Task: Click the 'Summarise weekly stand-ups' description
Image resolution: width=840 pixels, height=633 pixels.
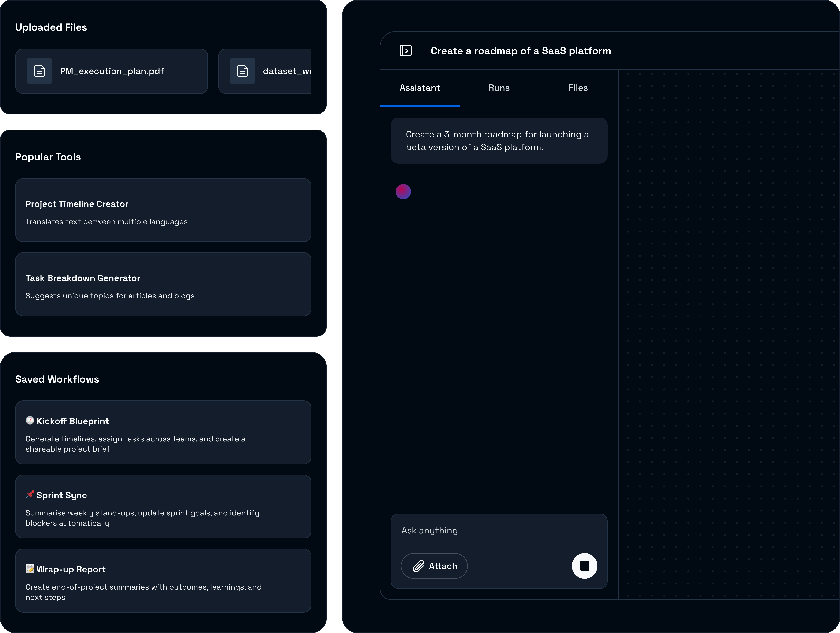Action: click(x=142, y=518)
